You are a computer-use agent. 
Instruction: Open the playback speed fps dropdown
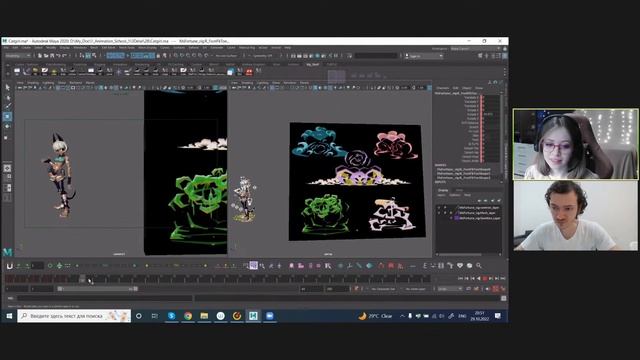450,289
